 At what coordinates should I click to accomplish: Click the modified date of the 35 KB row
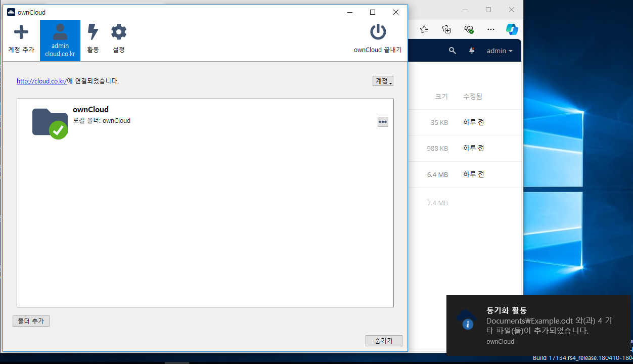tap(473, 122)
